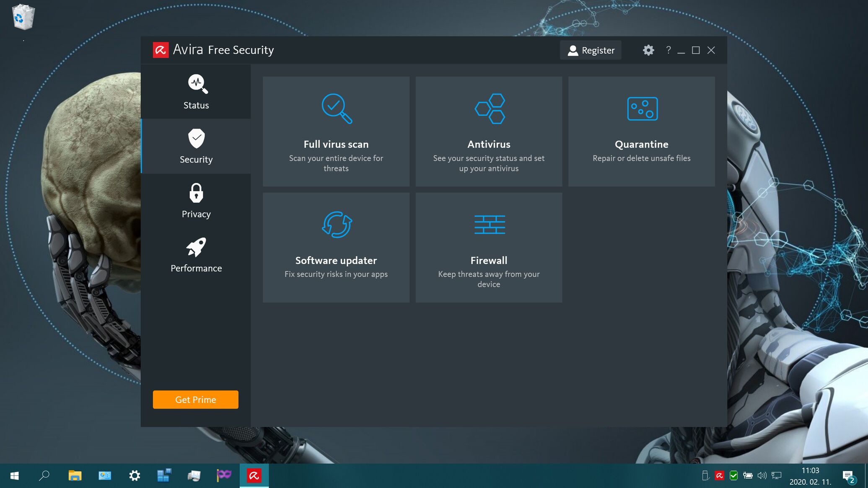
Task: Click 'Repair or delete unsafe files' text
Action: point(642,158)
